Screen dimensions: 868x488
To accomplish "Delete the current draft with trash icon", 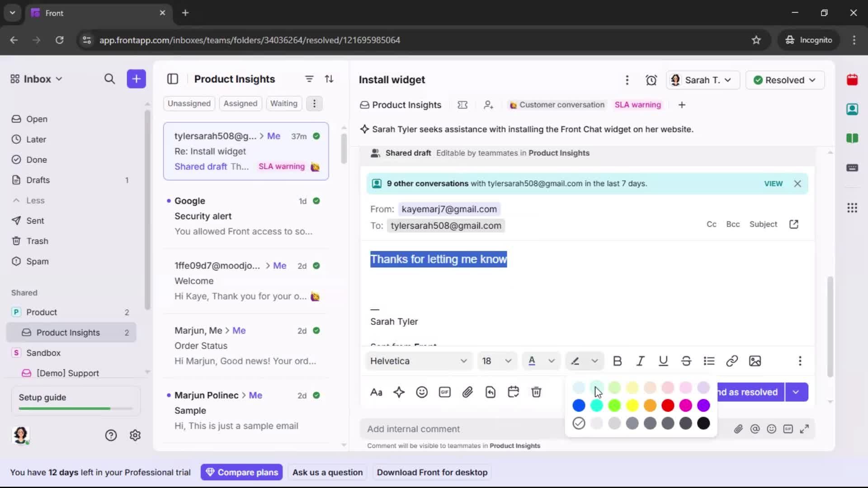I will [x=536, y=392].
